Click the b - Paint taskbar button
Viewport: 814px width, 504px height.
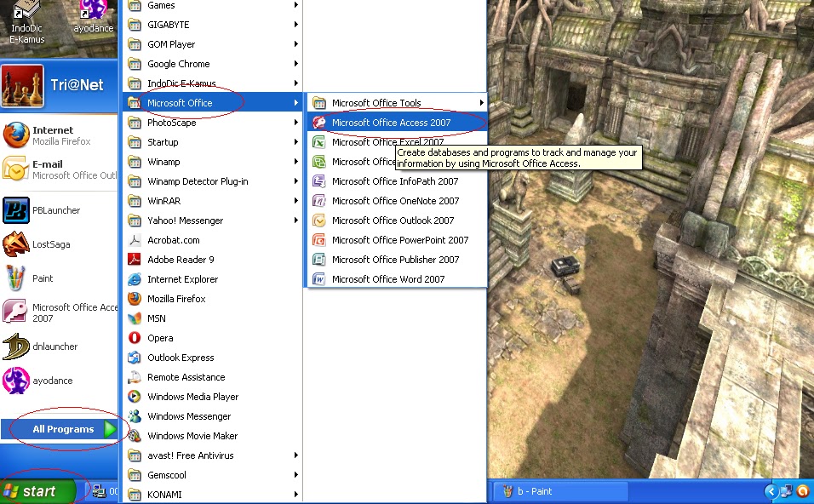559,491
